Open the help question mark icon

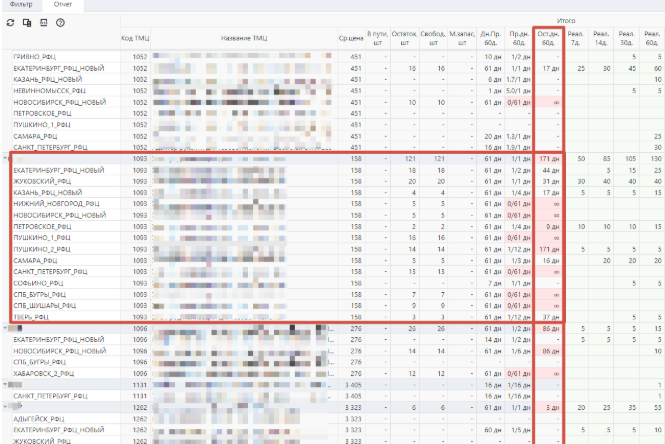[x=61, y=22]
